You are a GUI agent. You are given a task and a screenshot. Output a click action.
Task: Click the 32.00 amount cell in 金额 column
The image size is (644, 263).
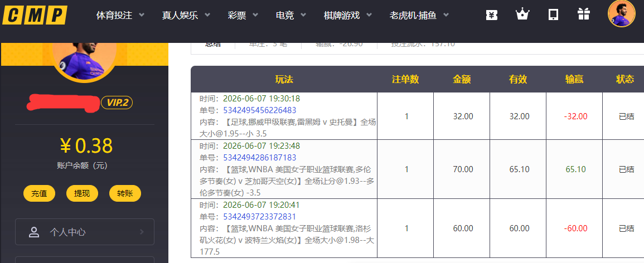[463, 116]
